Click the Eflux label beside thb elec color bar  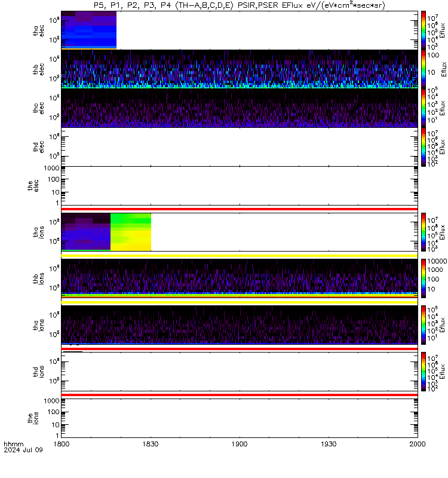pos(444,69)
